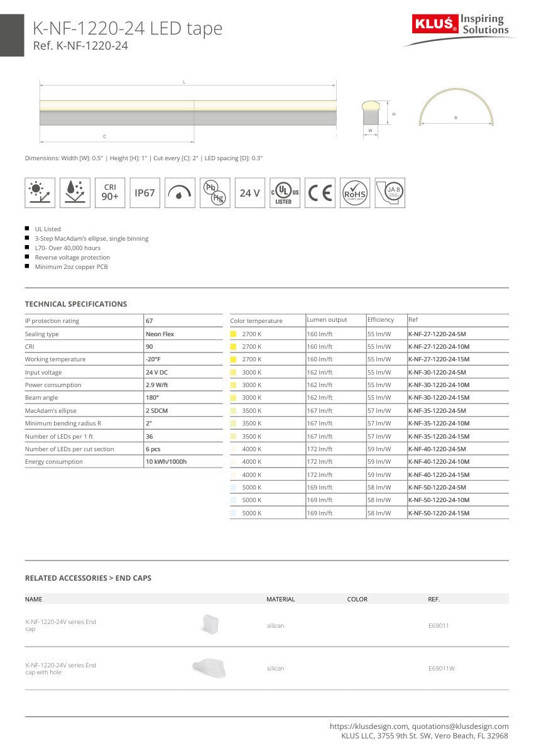
Task: Click the IP67 rating icon
Action: (x=144, y=193)
